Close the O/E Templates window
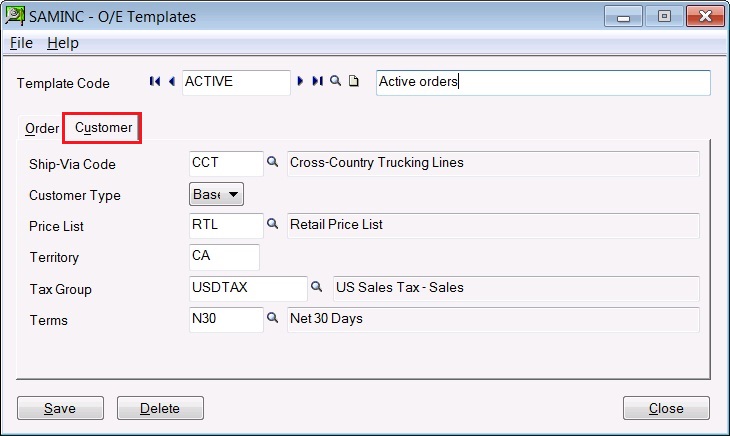Viewport: 730px width, 436px height. tap(666, 408)
